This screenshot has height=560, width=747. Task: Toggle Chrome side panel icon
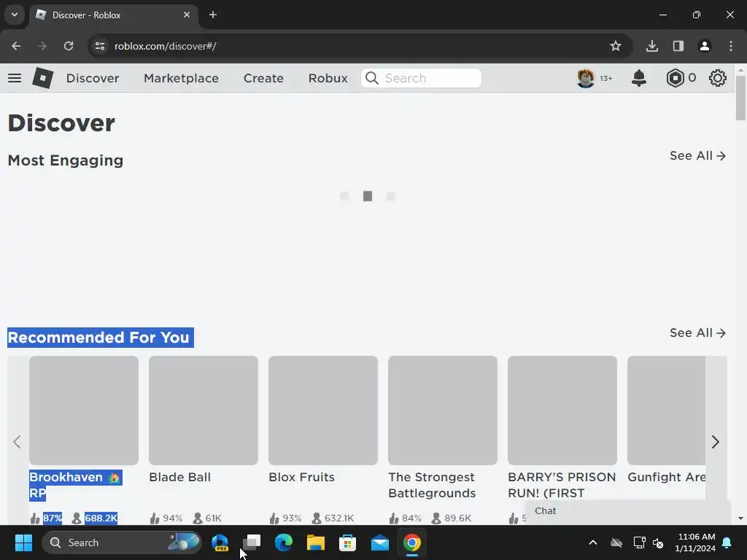678,46
